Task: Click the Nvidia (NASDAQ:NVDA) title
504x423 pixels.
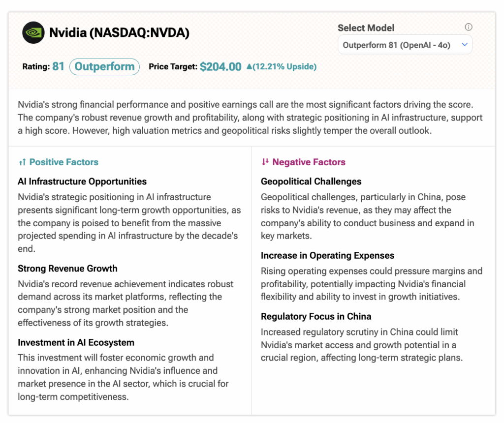Action: [x=119, y=33]
